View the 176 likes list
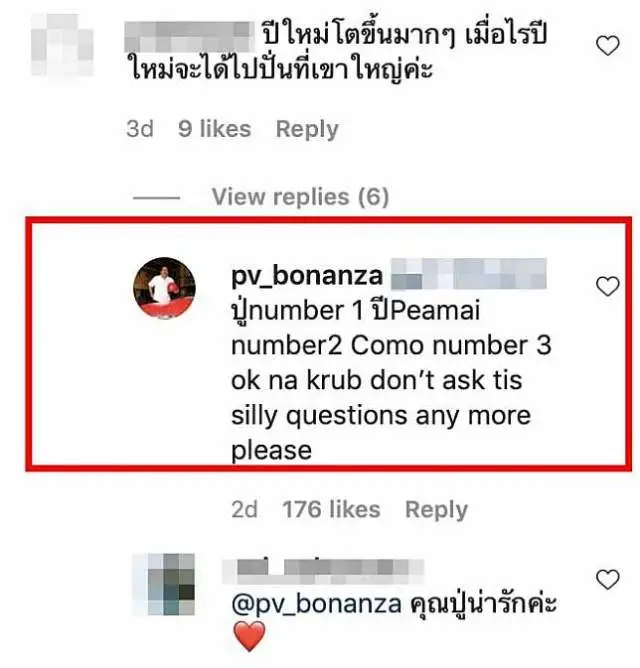The image size is (640, 668). tap(331, 510)
